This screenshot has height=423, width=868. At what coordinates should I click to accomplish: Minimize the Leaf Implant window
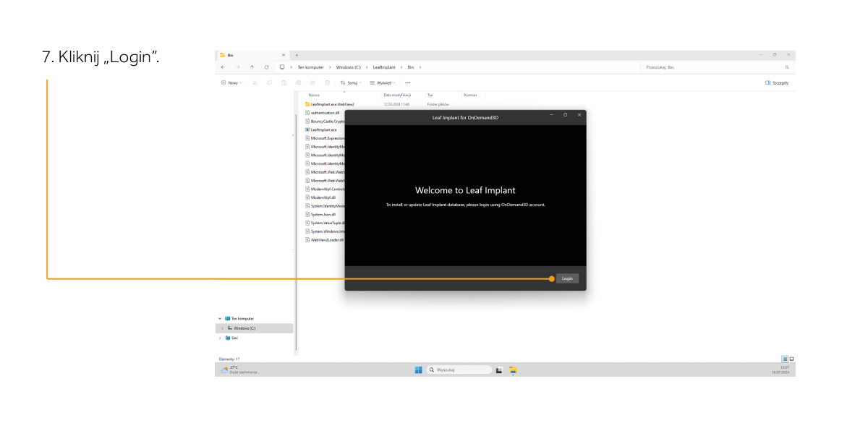point(551,115)
